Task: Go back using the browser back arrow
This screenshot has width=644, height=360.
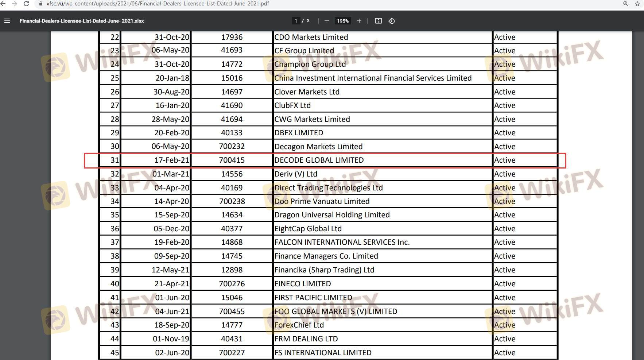Action: [3, 4]
